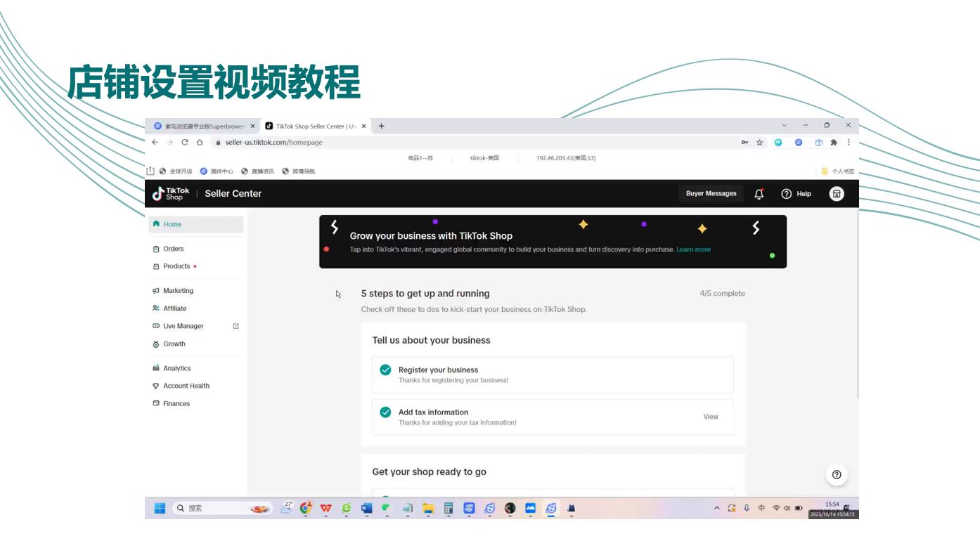Open the 个人书签 folder

(x=838, y=171)
